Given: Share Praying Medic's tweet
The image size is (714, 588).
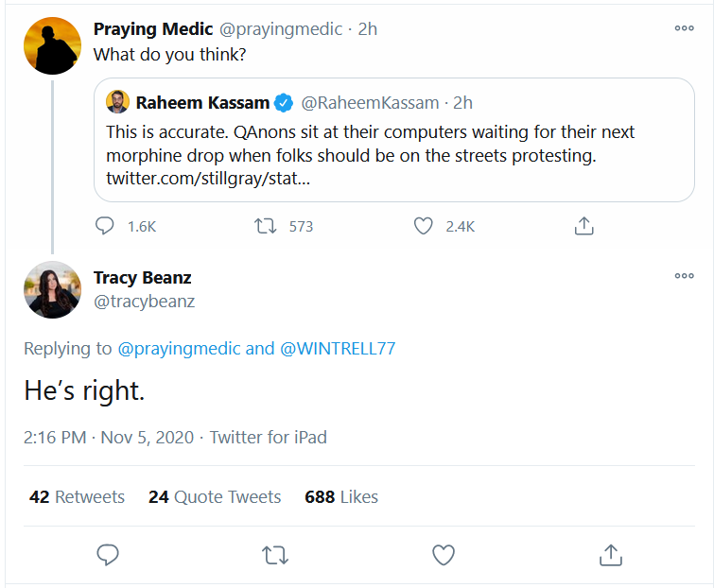Looking at the screenshot, I should click(584, 226).
